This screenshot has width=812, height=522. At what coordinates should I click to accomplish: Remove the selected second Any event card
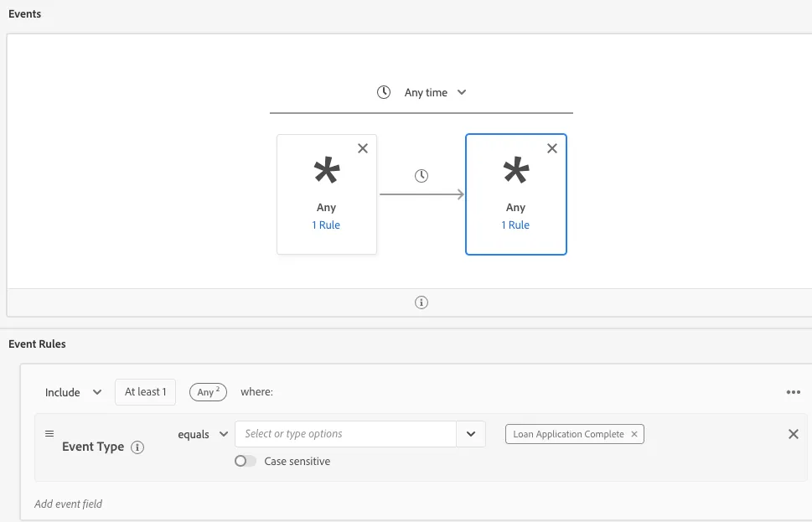coord(552,148)
